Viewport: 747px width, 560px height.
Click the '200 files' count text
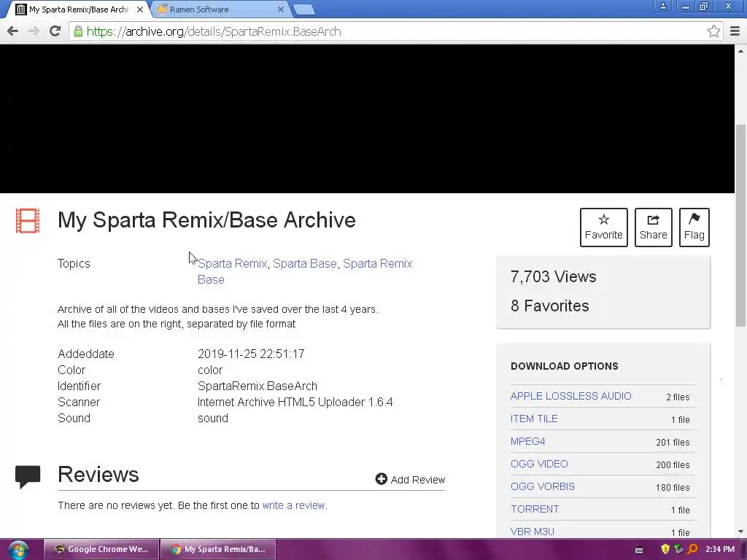673,464
